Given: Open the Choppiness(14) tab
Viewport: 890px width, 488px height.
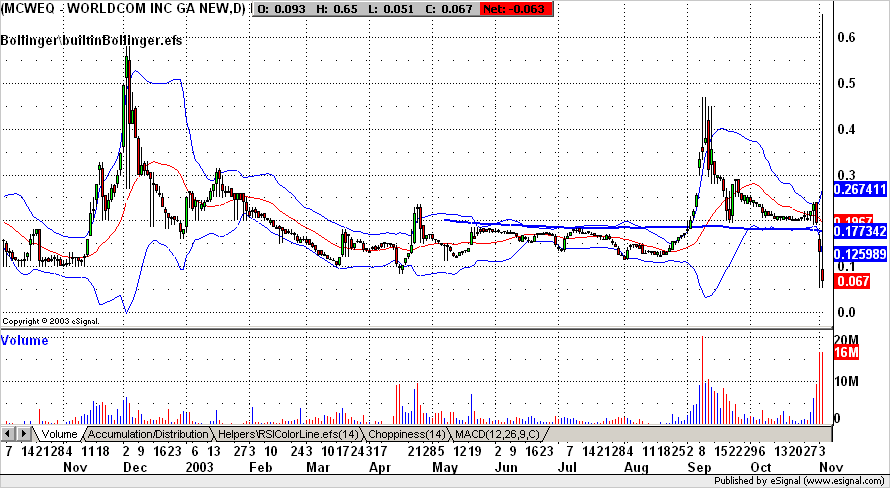Looking at the screenshot, I should coord(406,434).
